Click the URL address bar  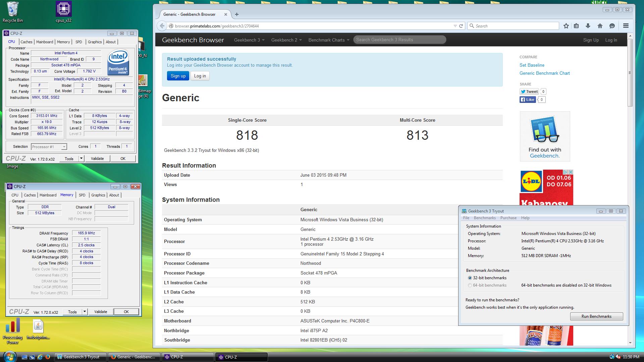tap(312, 26)
